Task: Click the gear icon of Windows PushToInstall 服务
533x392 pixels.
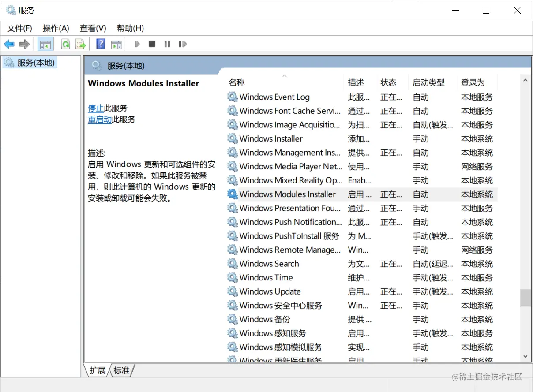Action: (x=233, y=236)
